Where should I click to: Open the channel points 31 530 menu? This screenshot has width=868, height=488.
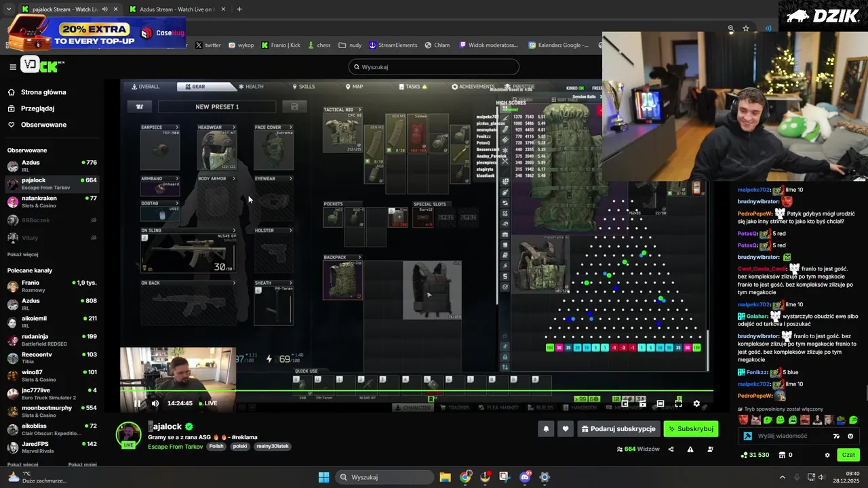tap(755, 455)
